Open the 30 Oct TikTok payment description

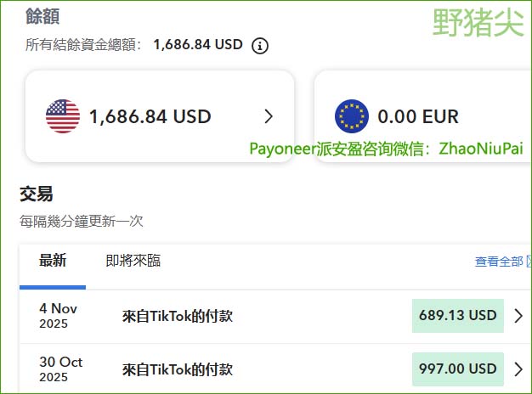pos(178,369)
